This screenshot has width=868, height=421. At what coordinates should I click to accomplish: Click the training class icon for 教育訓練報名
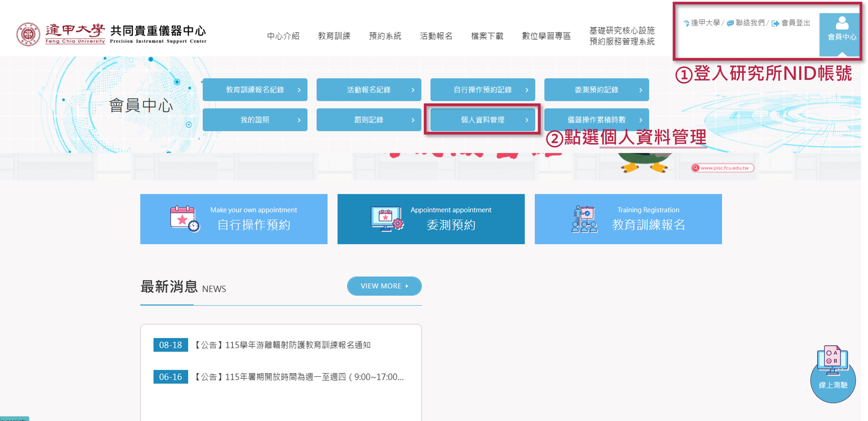[584, 219]
